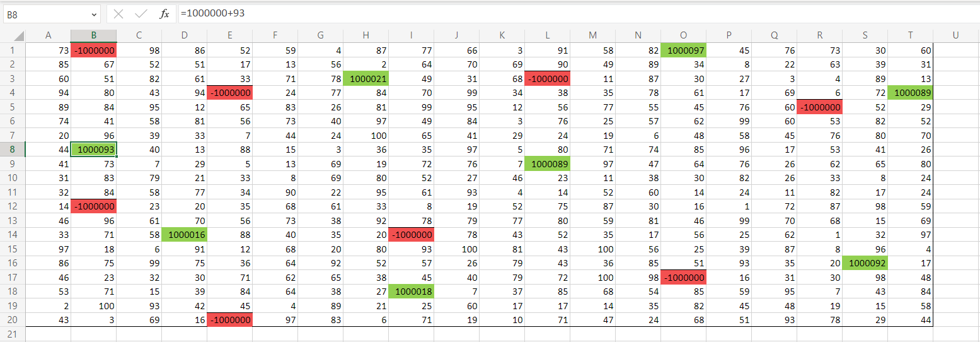Click the Cancel (X) icon in formula bar
980x342 pixels.
[118, 14]
